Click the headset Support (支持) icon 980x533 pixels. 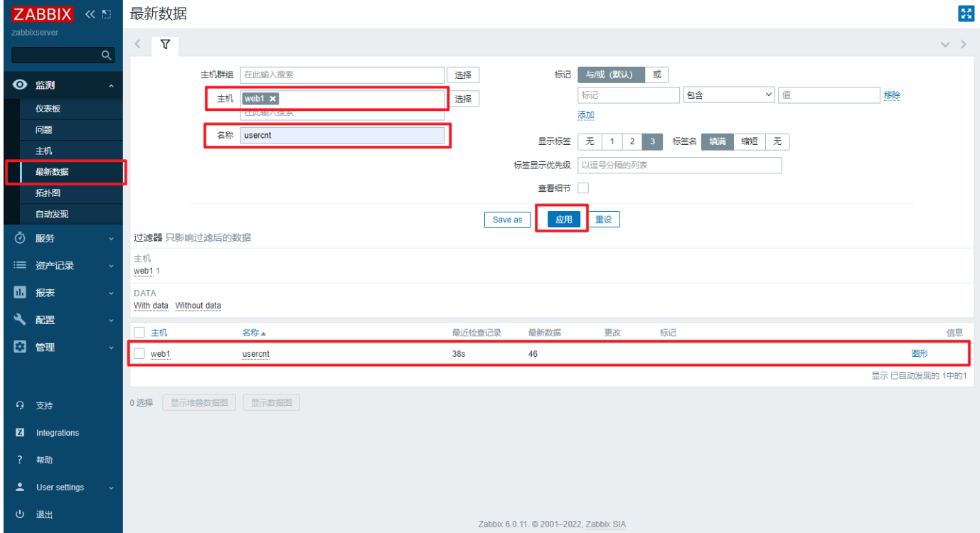20,405
